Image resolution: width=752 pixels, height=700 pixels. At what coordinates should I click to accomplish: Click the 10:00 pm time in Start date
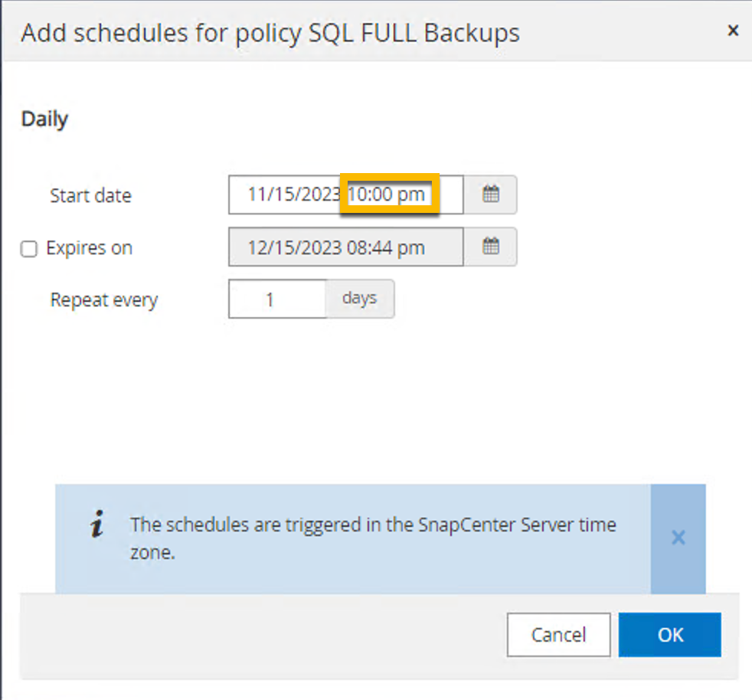(387, 195)
